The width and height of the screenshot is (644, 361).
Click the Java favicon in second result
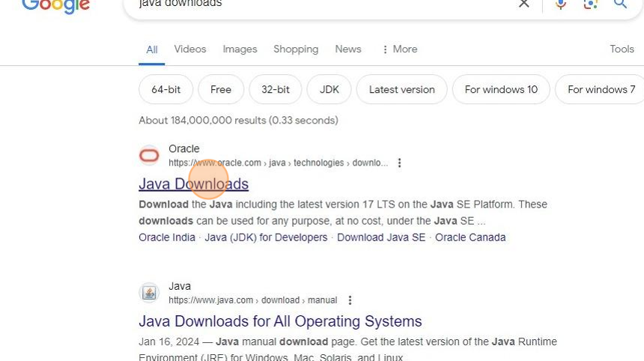pos(149,293)
